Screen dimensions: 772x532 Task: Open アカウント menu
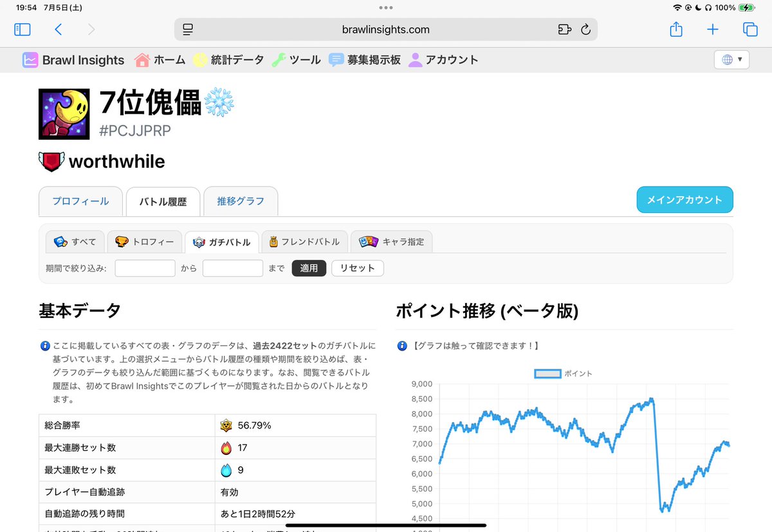pos(443,60)
